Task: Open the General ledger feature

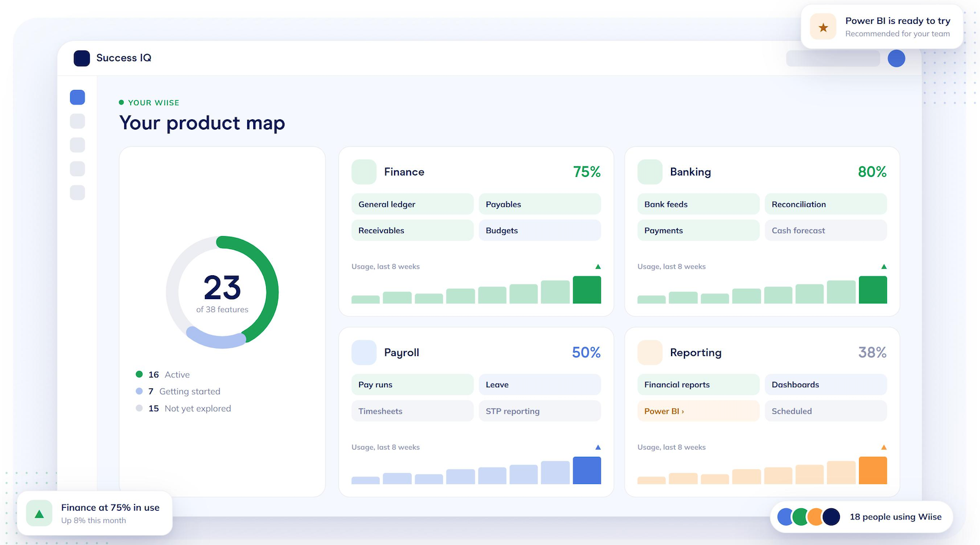Action: [x=412, y=204]
